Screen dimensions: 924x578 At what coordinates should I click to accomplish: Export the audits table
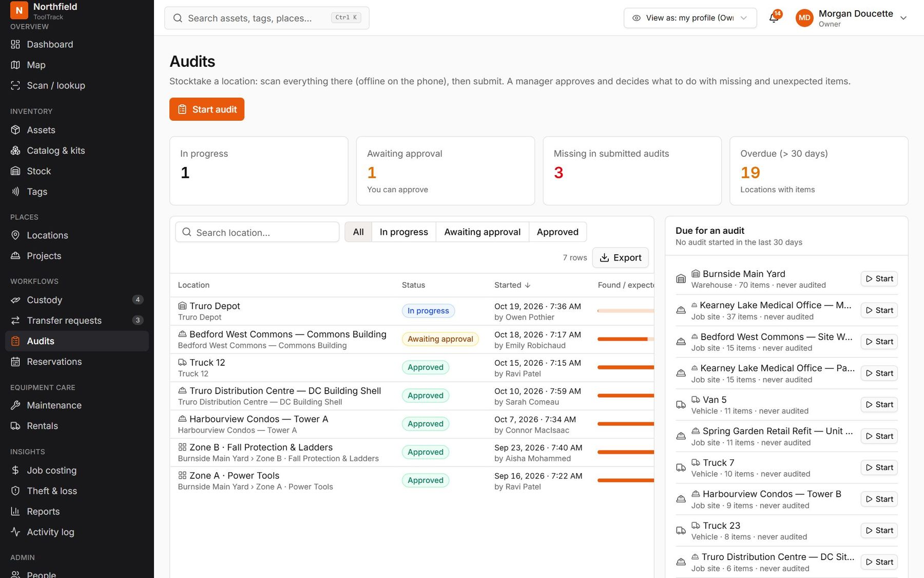pyautogui.click(x=620, y=257)
